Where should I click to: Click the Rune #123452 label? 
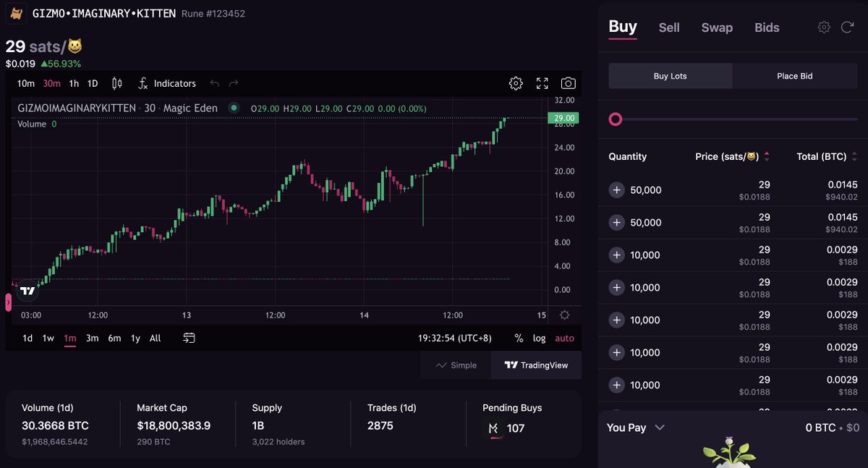coord(213,13)
